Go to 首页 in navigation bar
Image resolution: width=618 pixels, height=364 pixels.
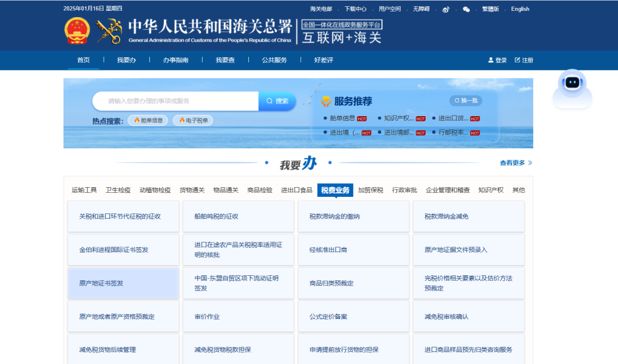[84, 60]
